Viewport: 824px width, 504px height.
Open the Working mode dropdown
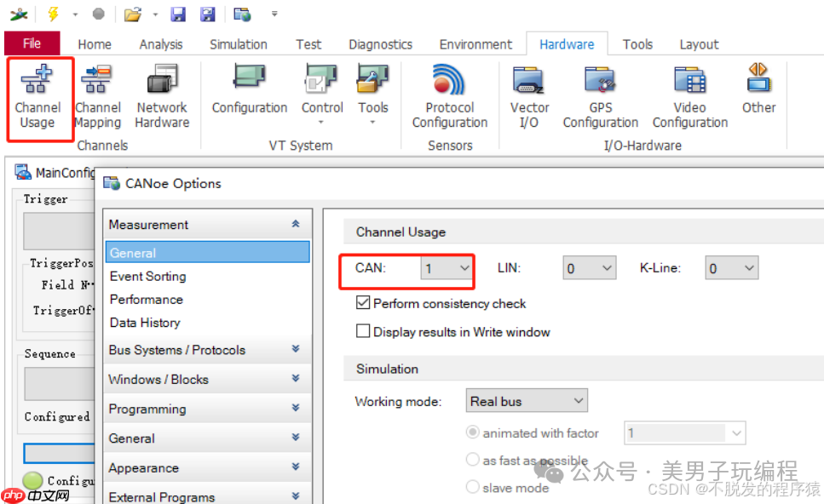pyautogui.click(x=527, y=401)
